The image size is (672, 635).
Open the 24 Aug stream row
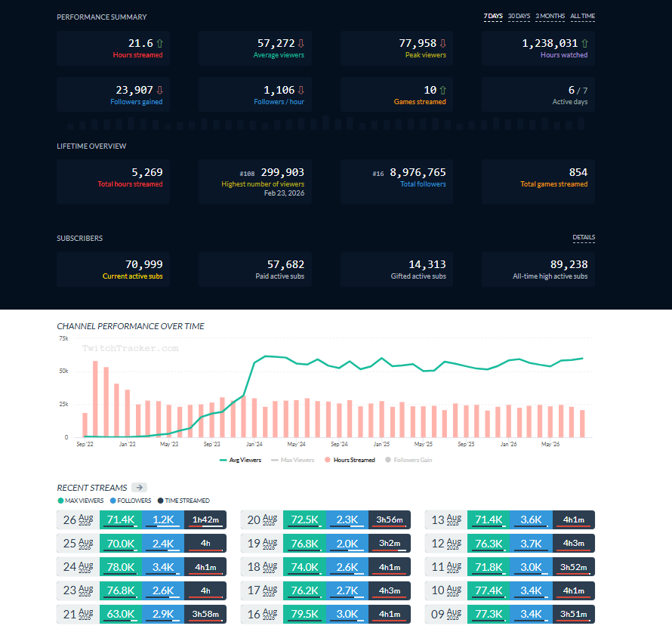141,567
